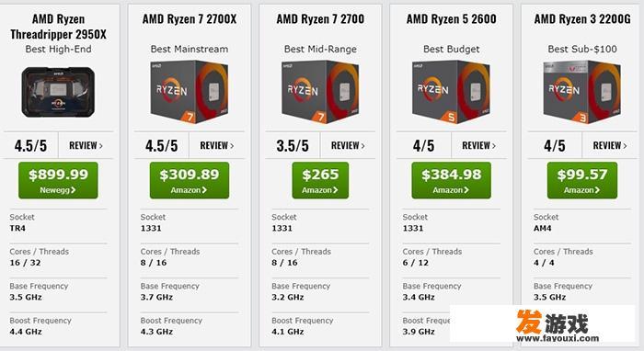Click the Ryzen 7 2700X box image
The image size is (644, 351).
190,92
